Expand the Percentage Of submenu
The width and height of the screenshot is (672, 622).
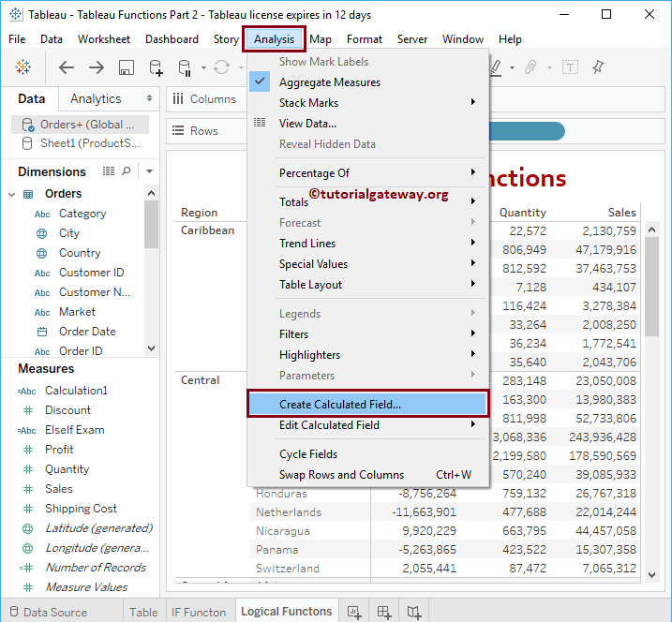point(473,172)
